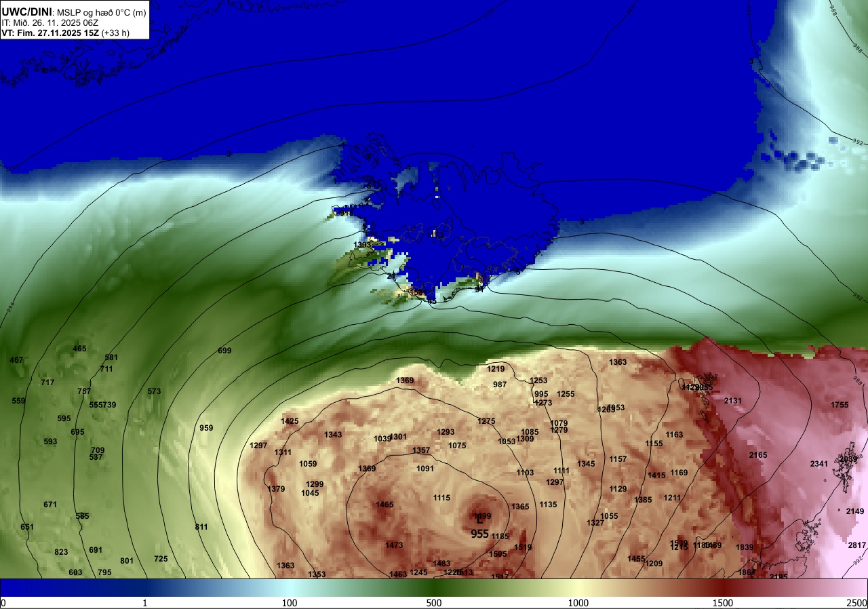The height and width of the screenshot is (609, 868).
Task: Click the height value 1211
Action: [672, 498]
